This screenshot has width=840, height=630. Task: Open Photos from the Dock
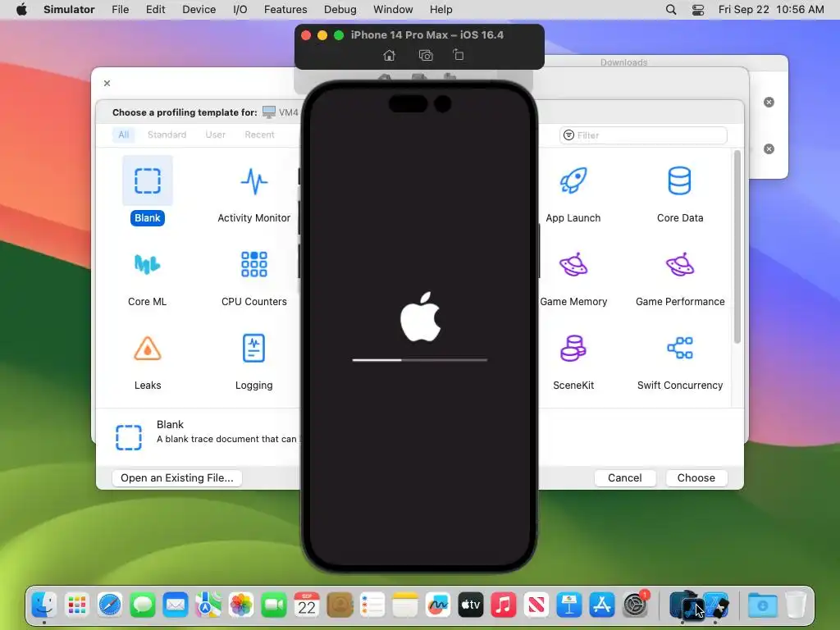click(241, 605)
